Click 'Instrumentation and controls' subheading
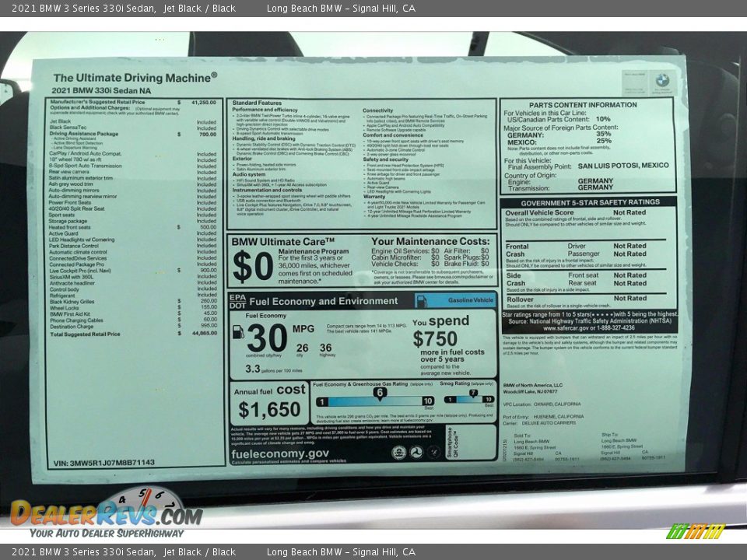The width and height of the screenshot is (747, 560). pyautogui.click(x=267, y=190)
